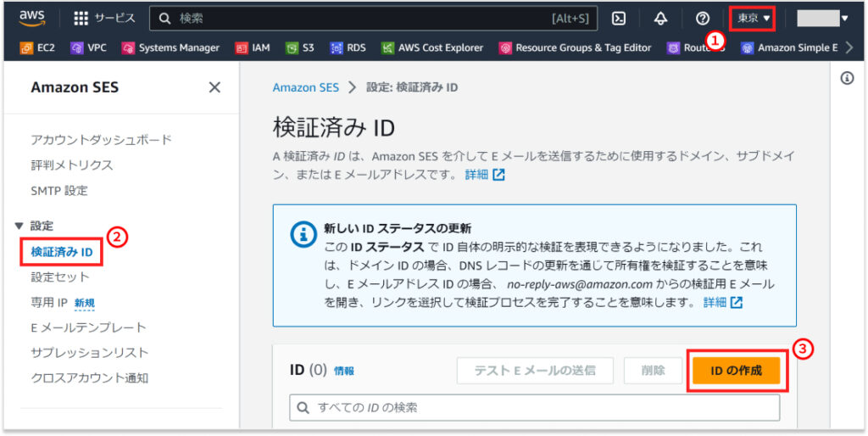Click the 新規 badge beside 専用 IP
The width and height of the screenshot is (868, 436).
pos(85,303)
